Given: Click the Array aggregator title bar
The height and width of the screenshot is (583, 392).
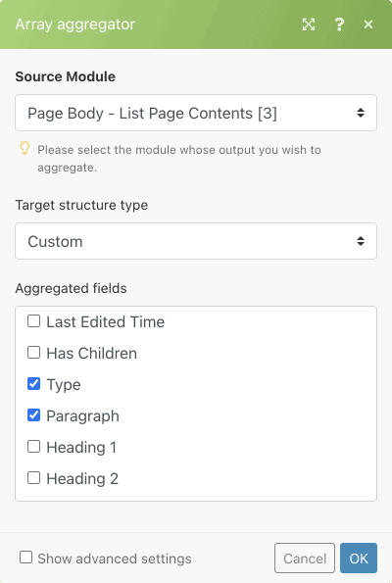Looking at the screenshot, I should (x=196, y=24).
